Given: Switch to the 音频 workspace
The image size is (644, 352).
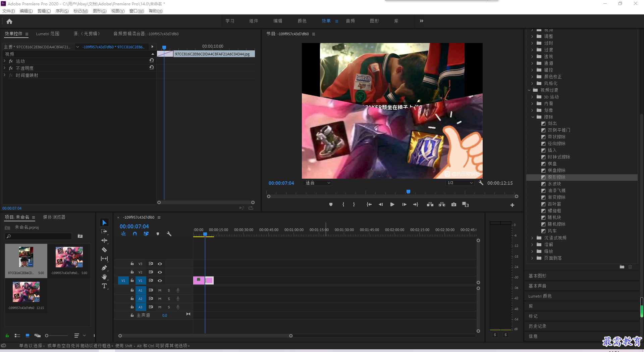Looking at the screenshot, I should click(350, 21).
